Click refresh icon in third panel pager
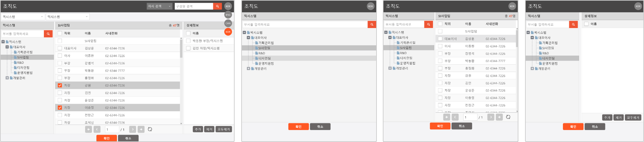The height and width of the screenshot is (142, 644). tap(508, 117)
